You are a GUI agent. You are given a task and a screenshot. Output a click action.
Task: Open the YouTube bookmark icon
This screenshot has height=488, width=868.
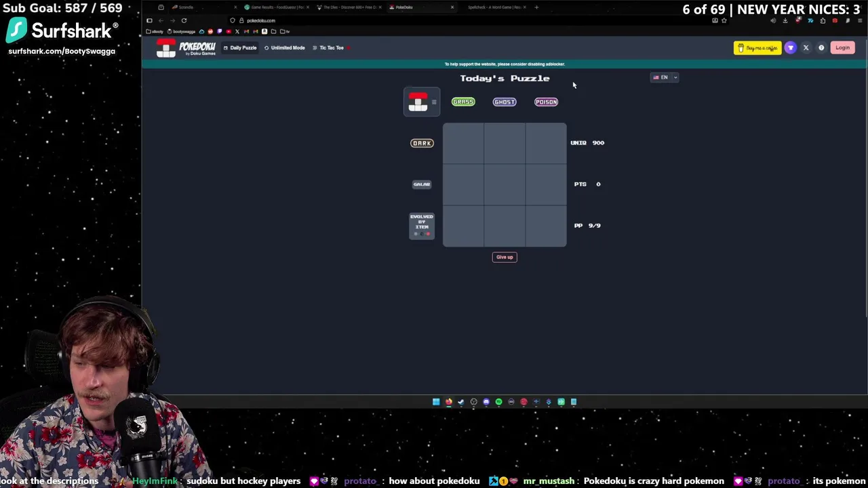[229, 31]
